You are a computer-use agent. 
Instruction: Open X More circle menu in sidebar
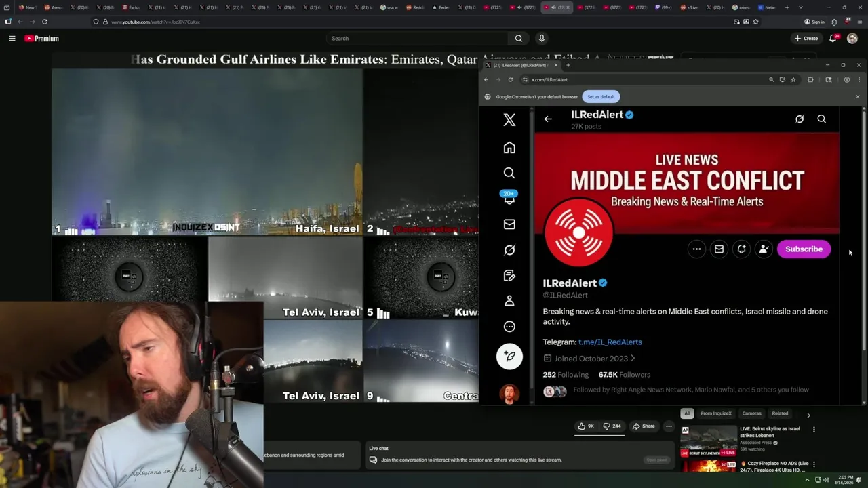point(509,327)
